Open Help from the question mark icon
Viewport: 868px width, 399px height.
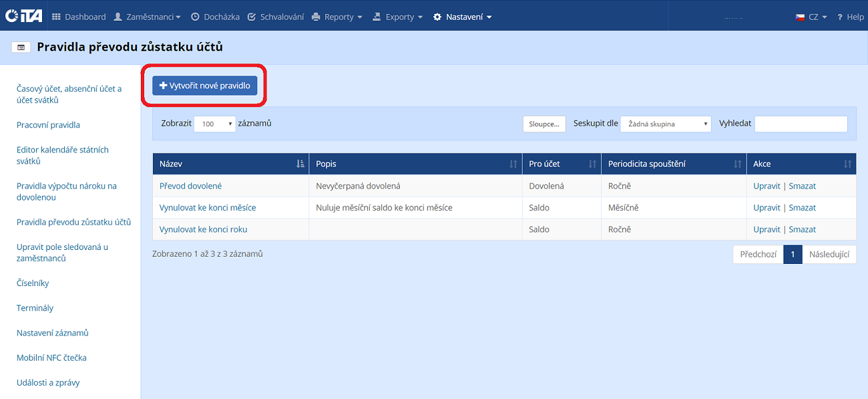point(840,17)
